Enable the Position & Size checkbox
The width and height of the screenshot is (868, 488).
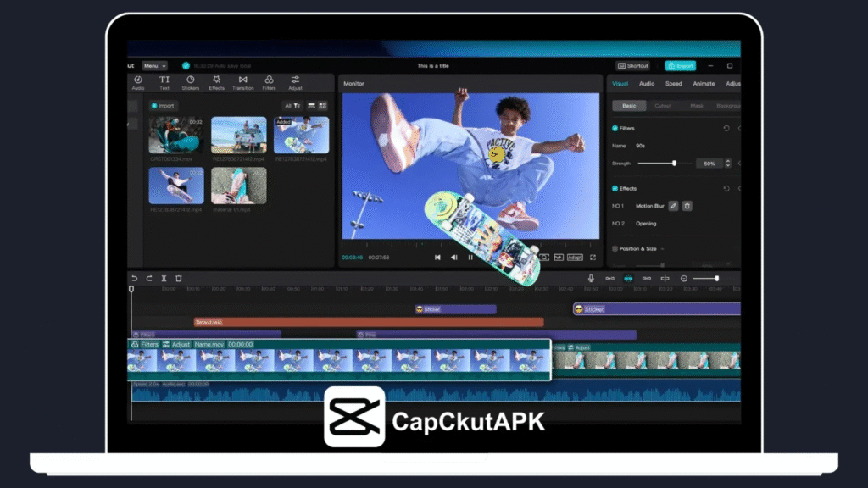tap(615, 249)
